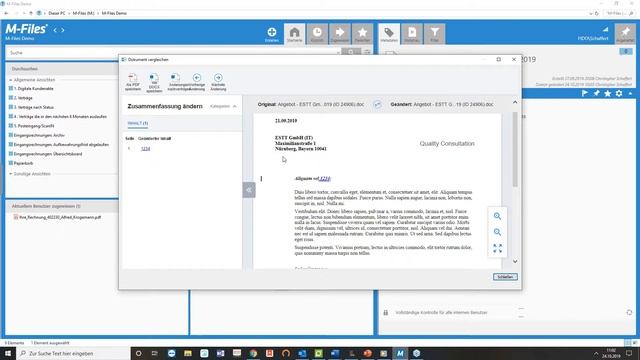
Task: Open the 'Metadaten' tag tab in M-Files
Action: point(389,34)
